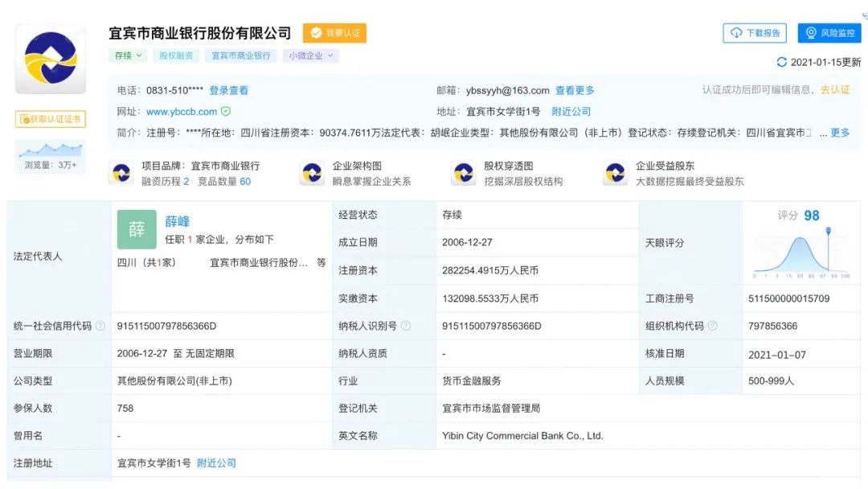The width and height of the screenshot is (868, 489).
Task: Click the Yibin Commercial Bank company logo
Action: point(50,59)
